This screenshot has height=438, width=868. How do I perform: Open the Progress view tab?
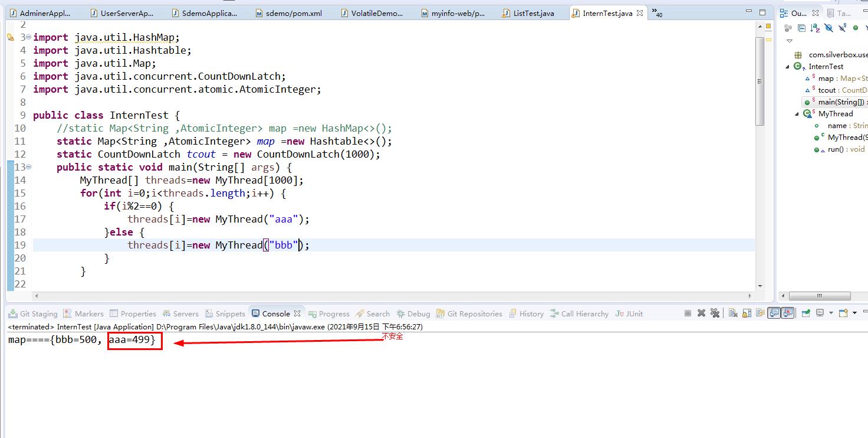pos(328,313)
